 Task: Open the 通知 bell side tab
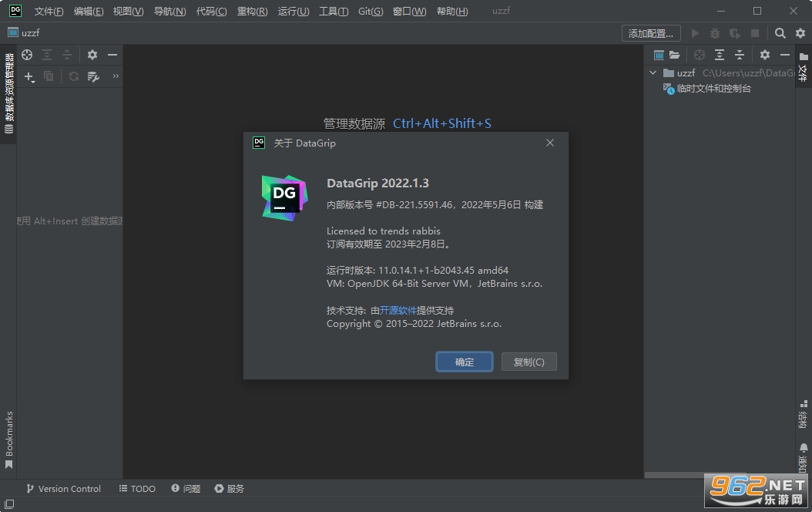804,457
